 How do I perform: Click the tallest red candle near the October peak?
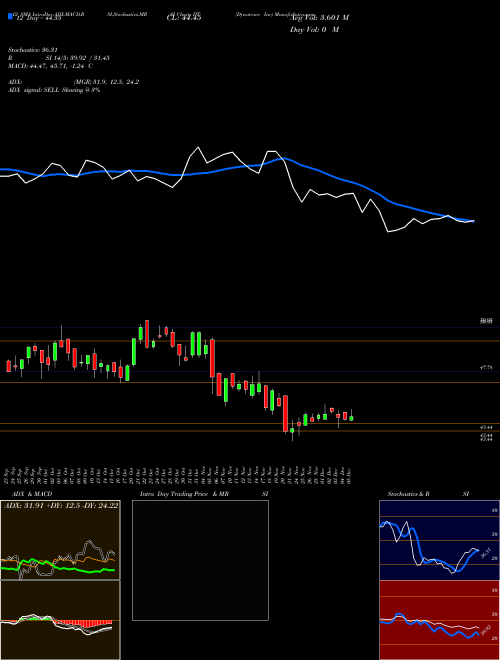147,334
